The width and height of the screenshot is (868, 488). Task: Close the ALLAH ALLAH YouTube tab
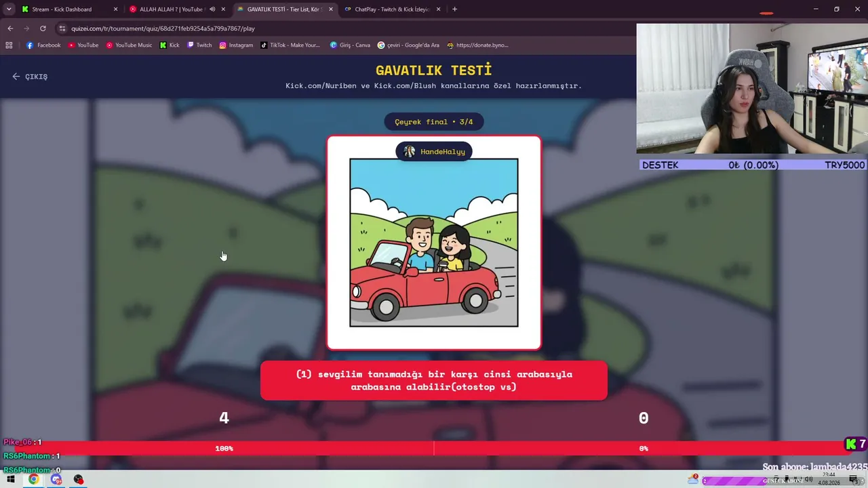(223, 9)
